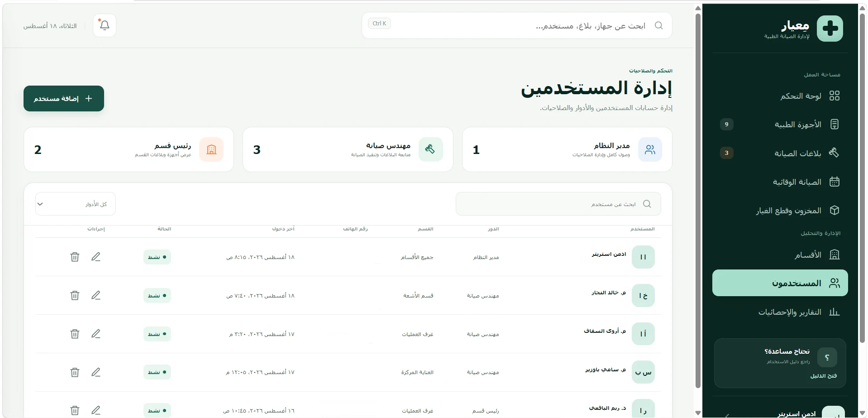The image size is (868, 418).
Task: Click the avatar of م. سامي باوزير
Action: point(643,372)
